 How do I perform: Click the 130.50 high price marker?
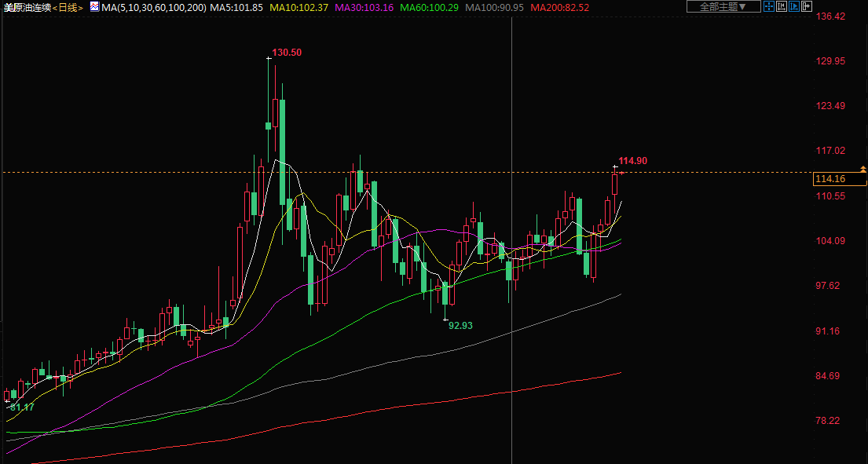click(x=287, y=53)
